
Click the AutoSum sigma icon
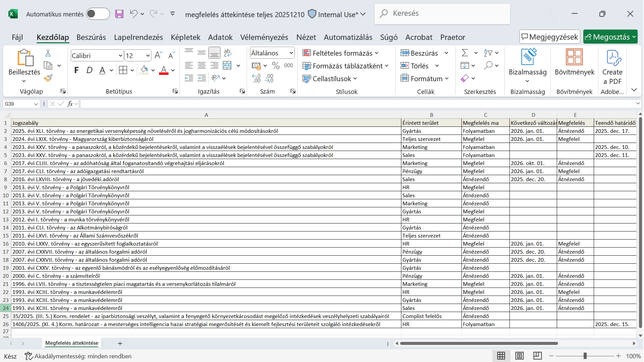[x=465, y=53]
